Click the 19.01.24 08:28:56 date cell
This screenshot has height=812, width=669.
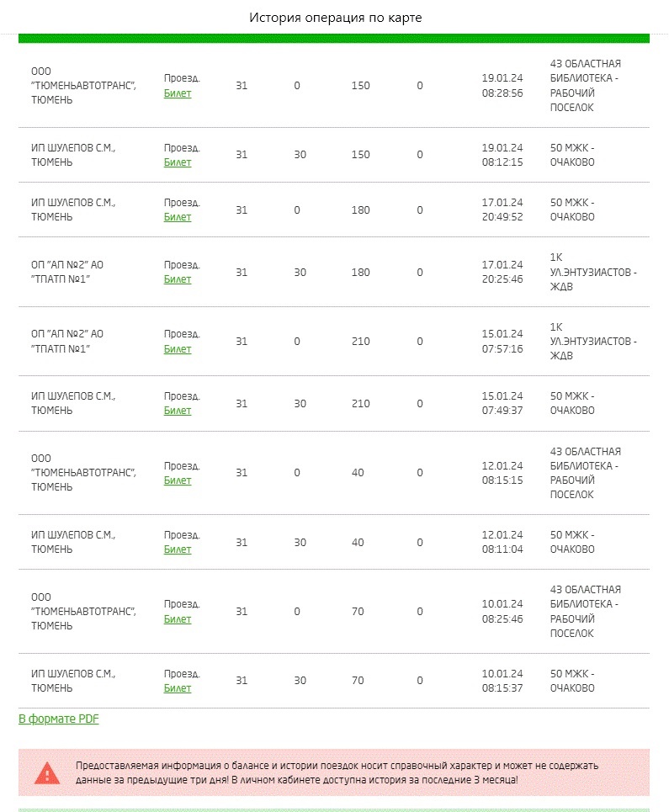pyautogui.click(x=502, y=86)
